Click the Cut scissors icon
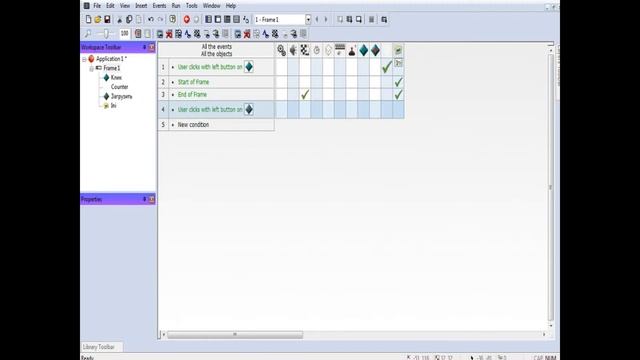 tap(120, 19)
